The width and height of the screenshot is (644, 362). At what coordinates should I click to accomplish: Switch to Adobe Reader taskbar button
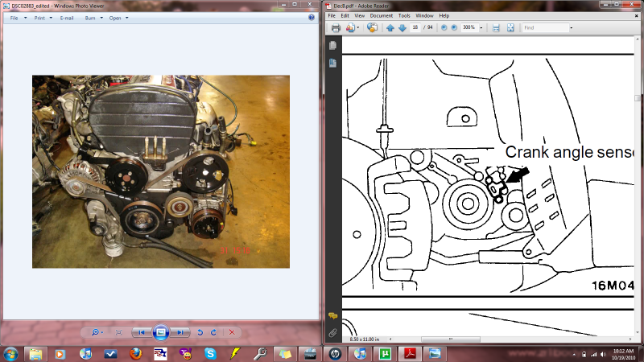410,354
